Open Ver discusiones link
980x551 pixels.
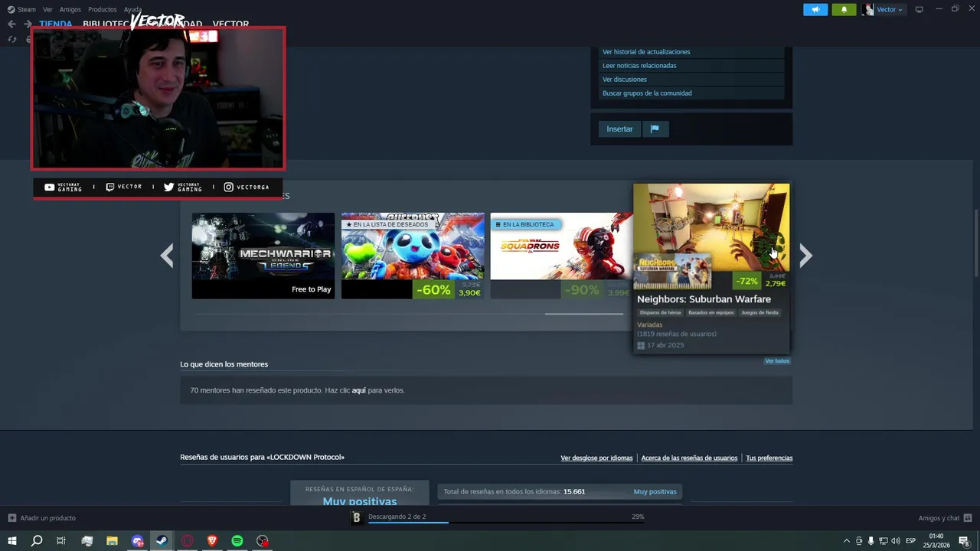click(x=625, y=80)
